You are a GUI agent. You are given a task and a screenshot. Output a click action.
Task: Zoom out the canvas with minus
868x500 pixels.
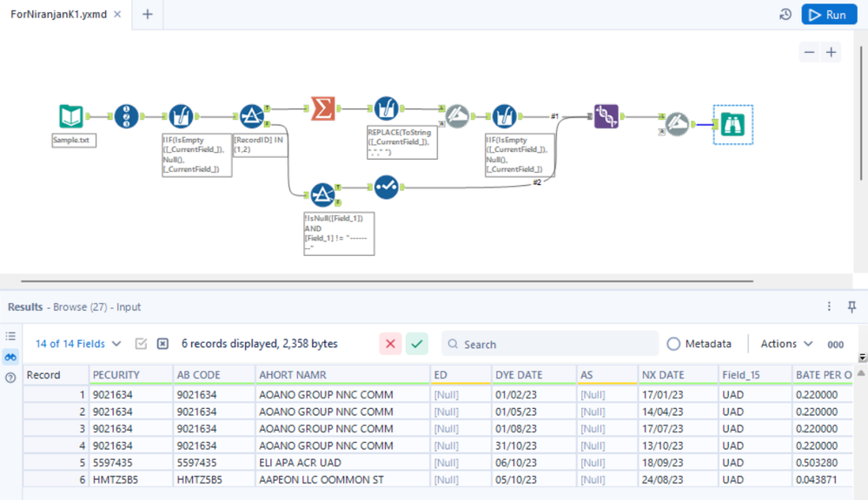[x=809, y=53]
